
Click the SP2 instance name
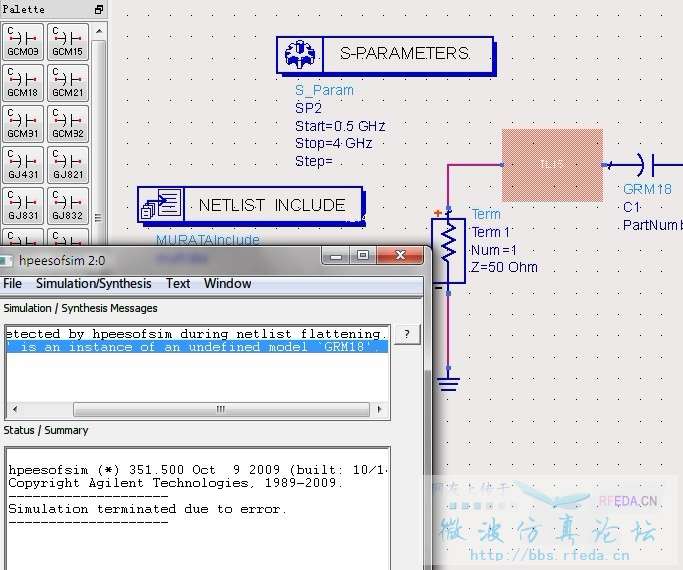click(308, 108)
